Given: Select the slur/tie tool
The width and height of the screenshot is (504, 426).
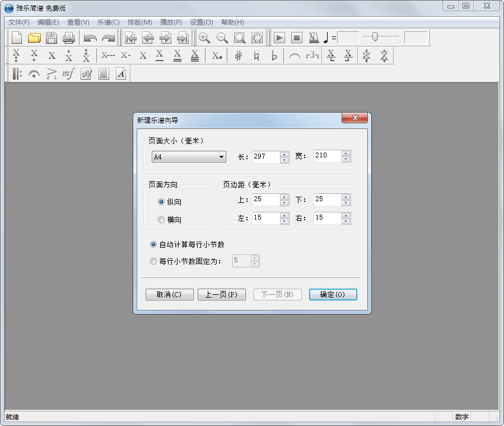Looking at the screenshot, I should tap(295, 55).
